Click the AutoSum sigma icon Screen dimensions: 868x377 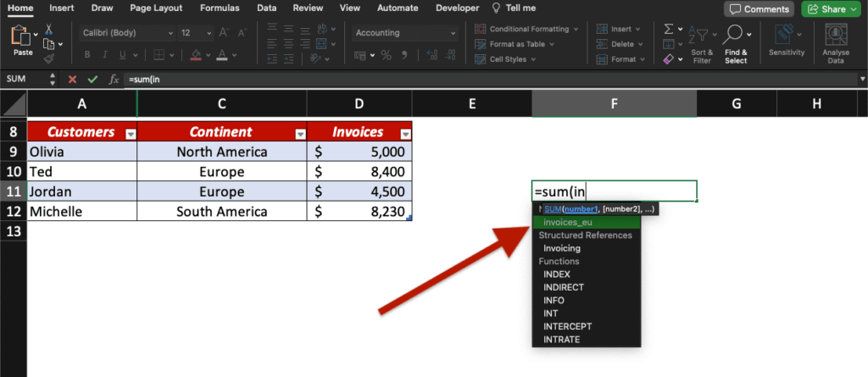click(669, 30)
